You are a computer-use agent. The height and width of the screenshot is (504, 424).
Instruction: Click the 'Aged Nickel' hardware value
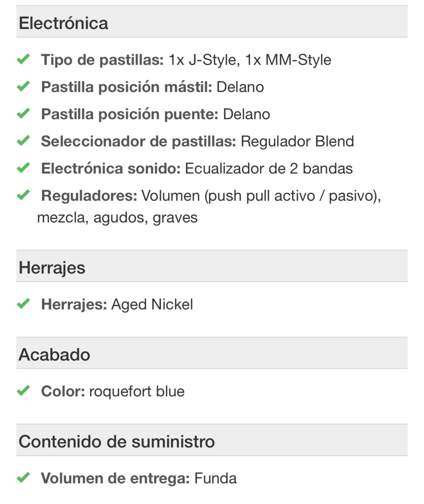pos(152,304)
